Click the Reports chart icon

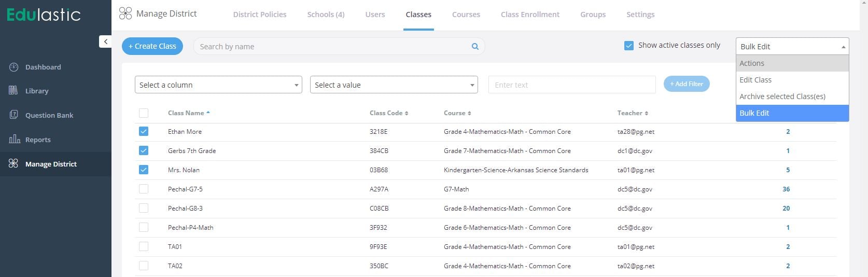point(14,139)
